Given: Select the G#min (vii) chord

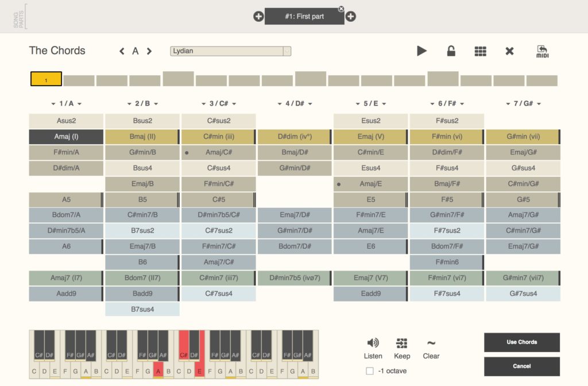Looking at the screenshot, I should pyautogui.click(x=523, y=137).
